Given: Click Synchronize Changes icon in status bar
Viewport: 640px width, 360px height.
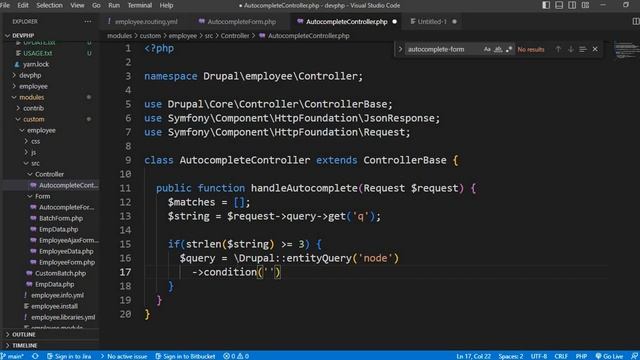Looking at the screenshot, I should click(36, 356).
